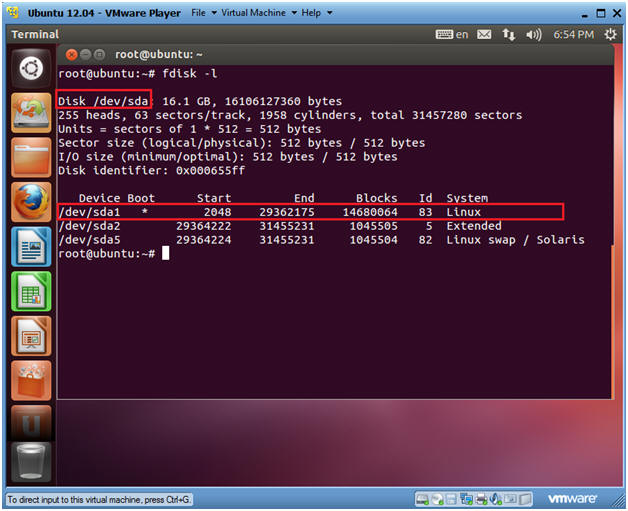Open the Ubuntu Dash home launcher

click(31, 68)
